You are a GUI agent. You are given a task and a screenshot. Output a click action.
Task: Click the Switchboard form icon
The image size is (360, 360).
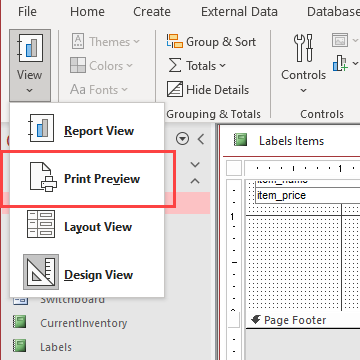(x=20, y=301)
